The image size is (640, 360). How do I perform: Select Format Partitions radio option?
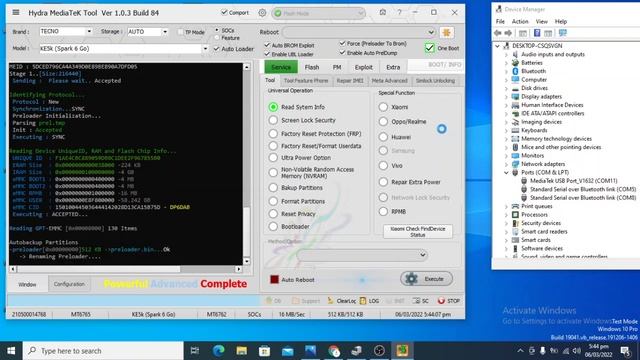click(x=273, y=201)
